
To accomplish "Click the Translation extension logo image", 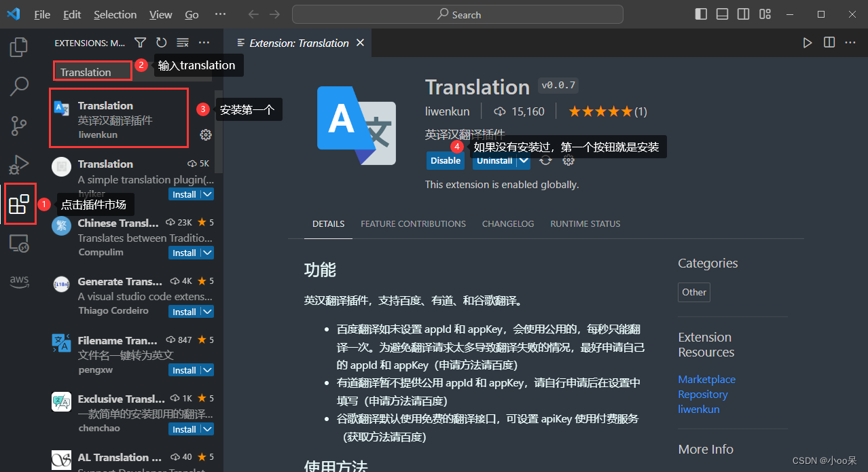I will point(357,126).
